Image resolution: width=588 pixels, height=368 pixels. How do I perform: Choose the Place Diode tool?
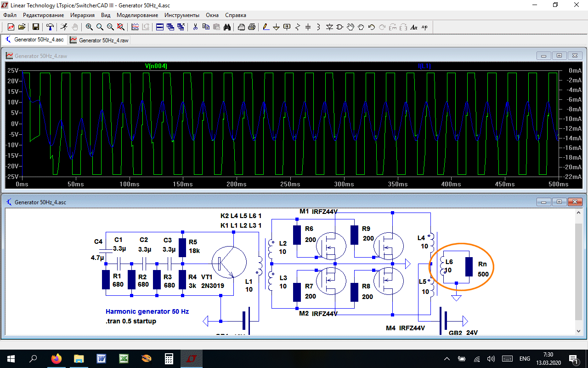[x=329, y=27]
